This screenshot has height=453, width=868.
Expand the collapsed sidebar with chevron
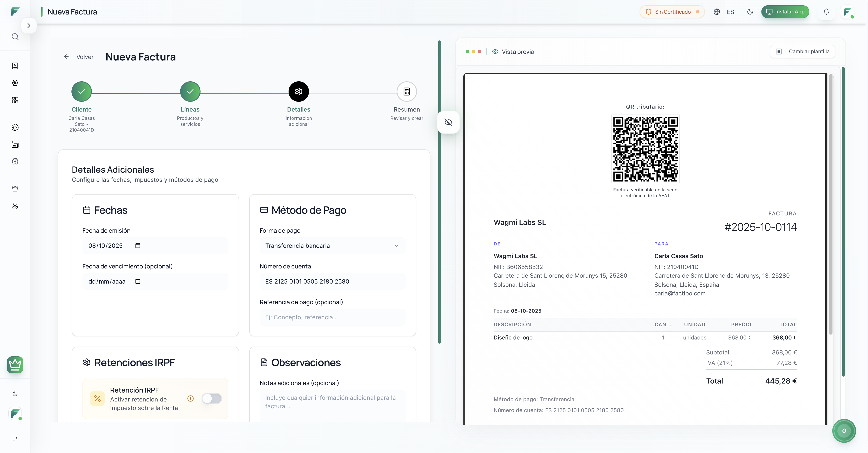point(29,25)
